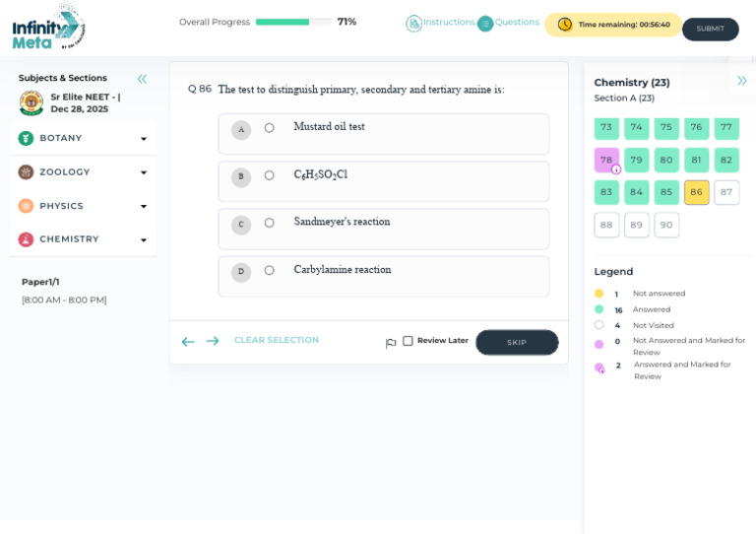Go to previous question arrow

tap(188, 342)
